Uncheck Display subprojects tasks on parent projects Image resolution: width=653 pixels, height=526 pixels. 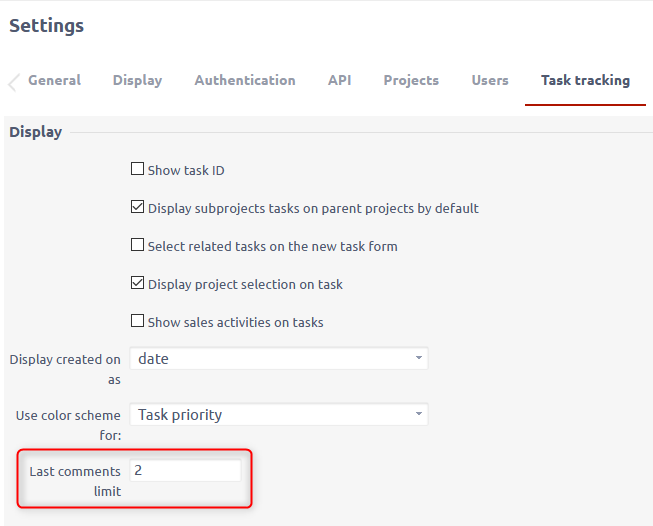pyautogui.click(x=137, y=208)
